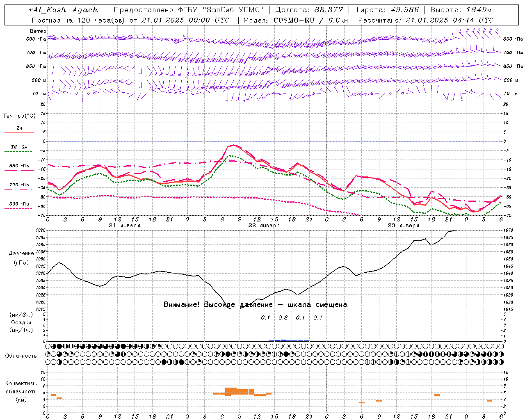Click the 0.3 precipitation amount value
Viewport: 525px width, 420px height.
click(283, 318)
